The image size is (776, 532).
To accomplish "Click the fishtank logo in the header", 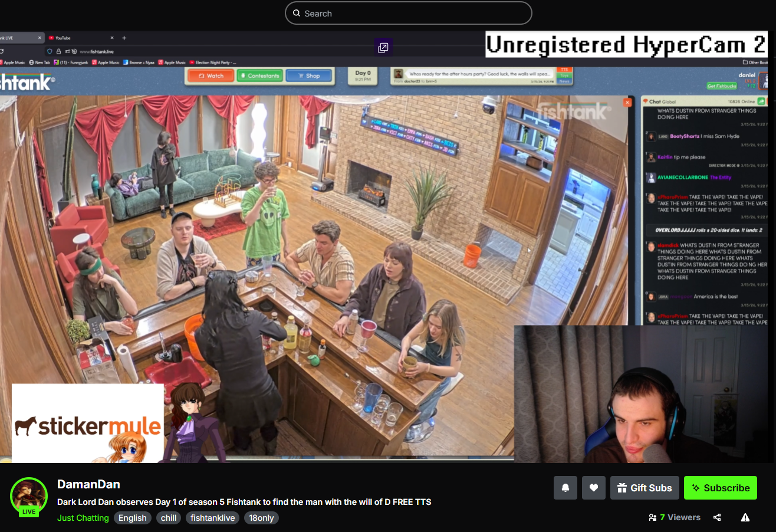I will point(27,83).
